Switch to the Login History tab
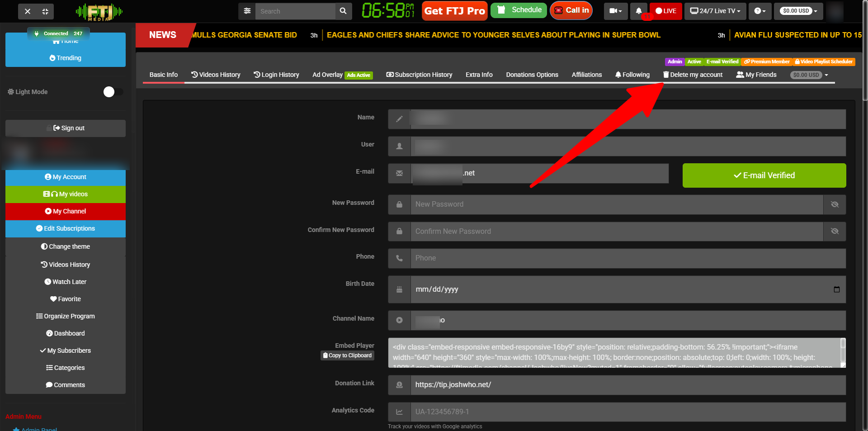The image size is (868, 431). pyautogui.click(x=276, y=75)
